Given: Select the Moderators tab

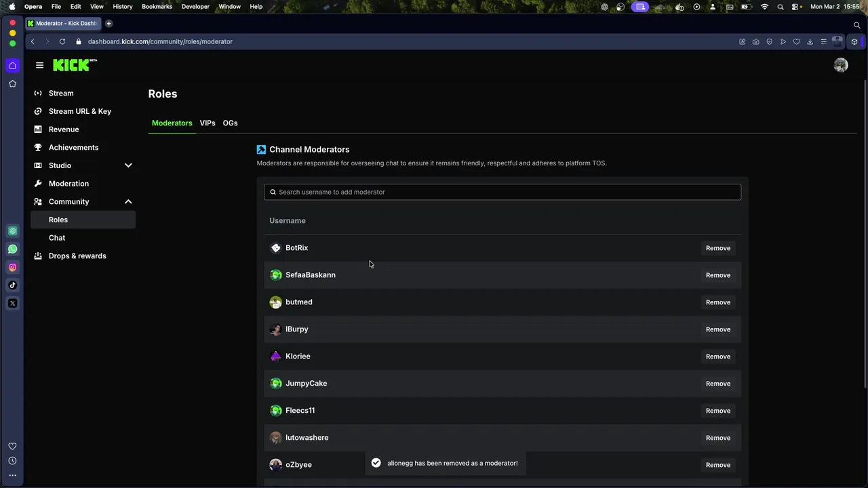Looking at the screenshot, I should click(172, 123).
